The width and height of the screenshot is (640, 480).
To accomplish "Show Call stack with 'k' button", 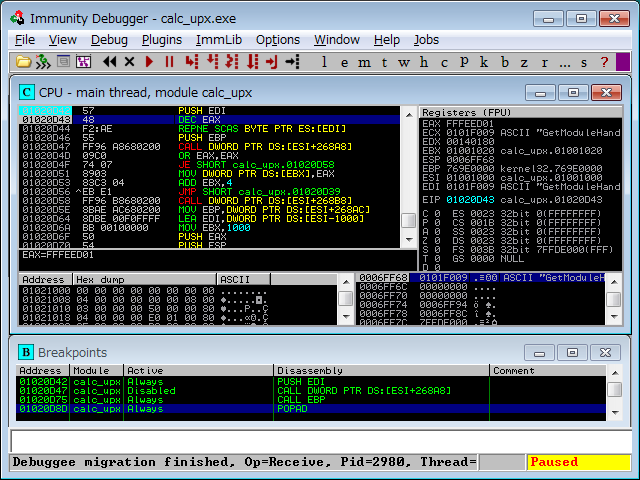I will click(x=484, y=62).
